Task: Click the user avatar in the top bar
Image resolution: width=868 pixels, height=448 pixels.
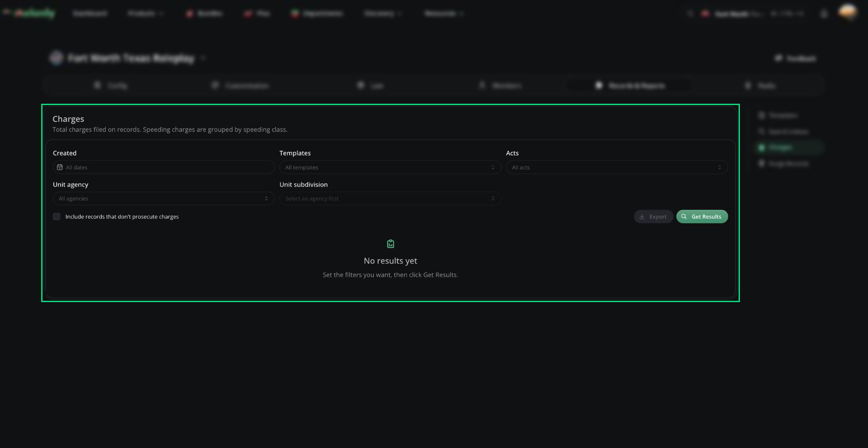Action: (847, 12)
